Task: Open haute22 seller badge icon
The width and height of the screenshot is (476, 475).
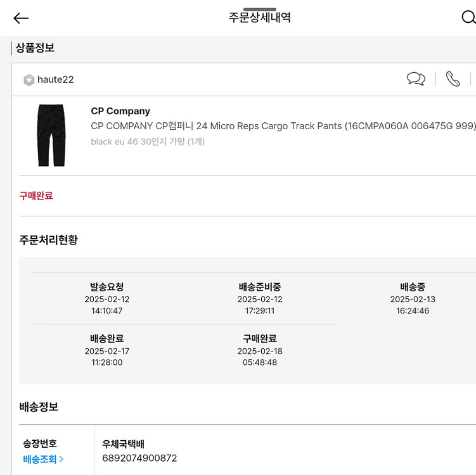Action: [x=29, y=80]
